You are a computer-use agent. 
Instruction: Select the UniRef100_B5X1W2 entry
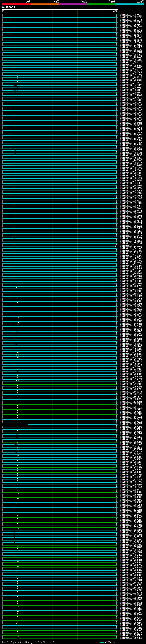131,284
